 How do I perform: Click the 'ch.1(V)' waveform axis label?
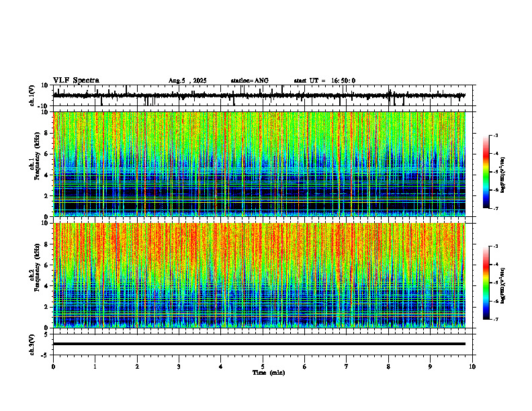click(32, 96)
